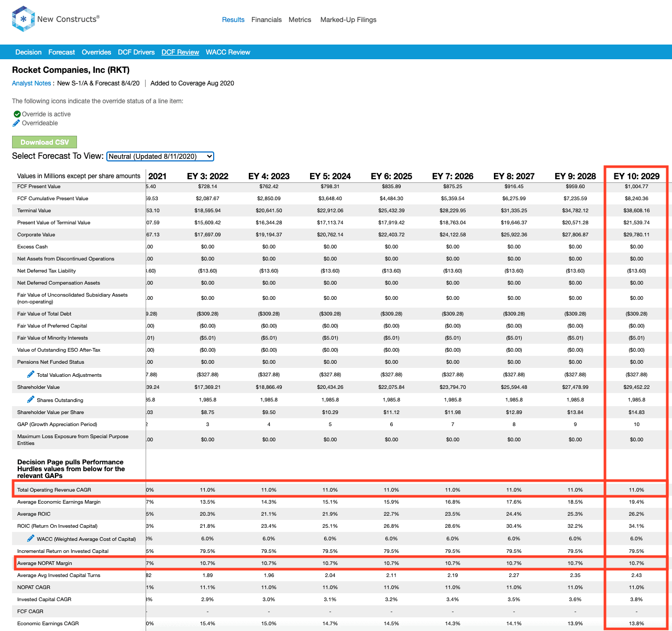Click the EY 5: 2024 column header
Screen dimensions: 672x631
(x=330, y=176)
